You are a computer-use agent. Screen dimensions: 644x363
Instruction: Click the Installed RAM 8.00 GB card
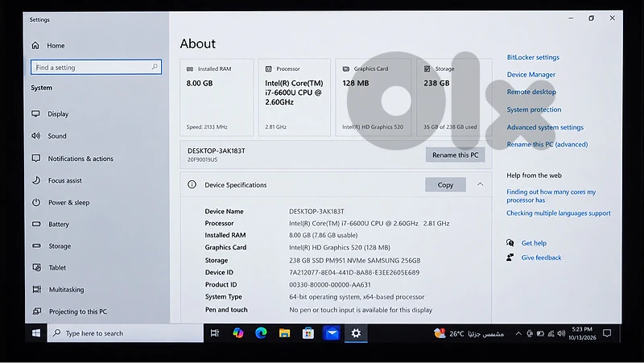(x=217, y=97)
